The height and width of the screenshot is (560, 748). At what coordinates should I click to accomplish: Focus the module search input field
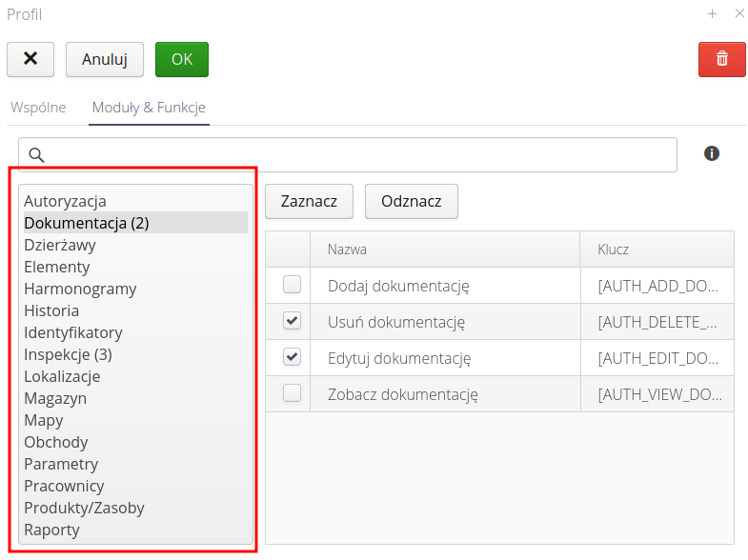360,154
